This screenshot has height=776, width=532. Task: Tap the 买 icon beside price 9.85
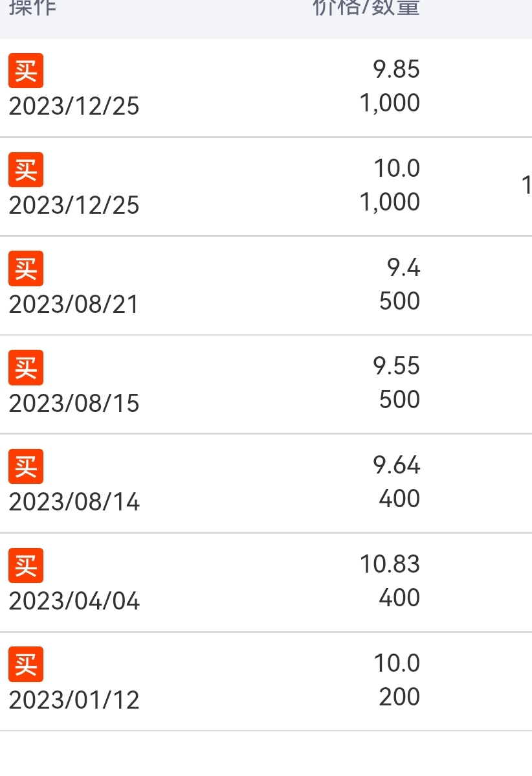26,71
